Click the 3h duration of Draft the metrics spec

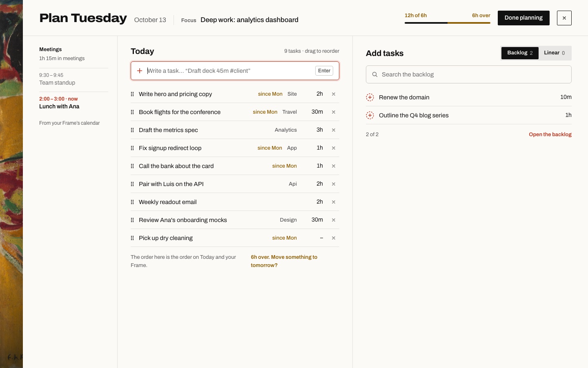[x=320, y=130]
